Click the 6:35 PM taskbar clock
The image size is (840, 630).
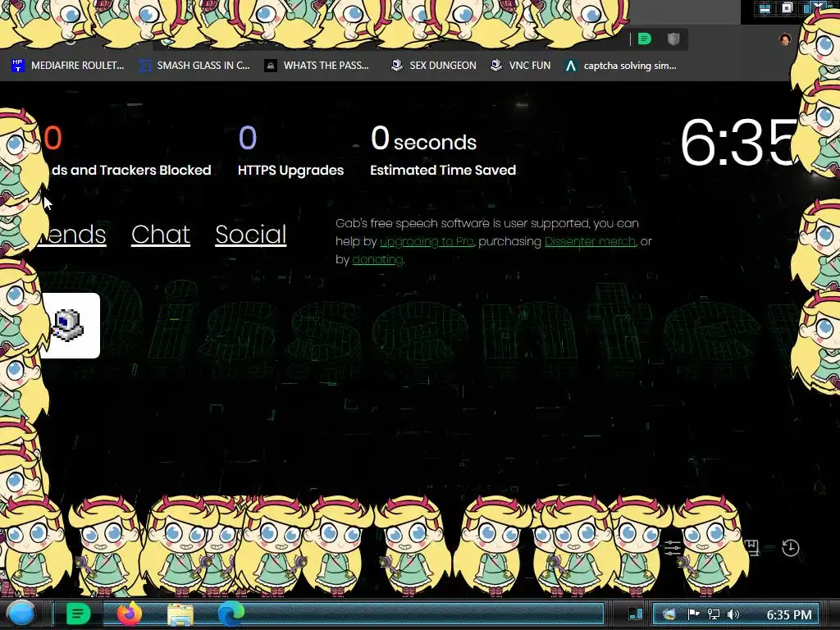(789, 614)
